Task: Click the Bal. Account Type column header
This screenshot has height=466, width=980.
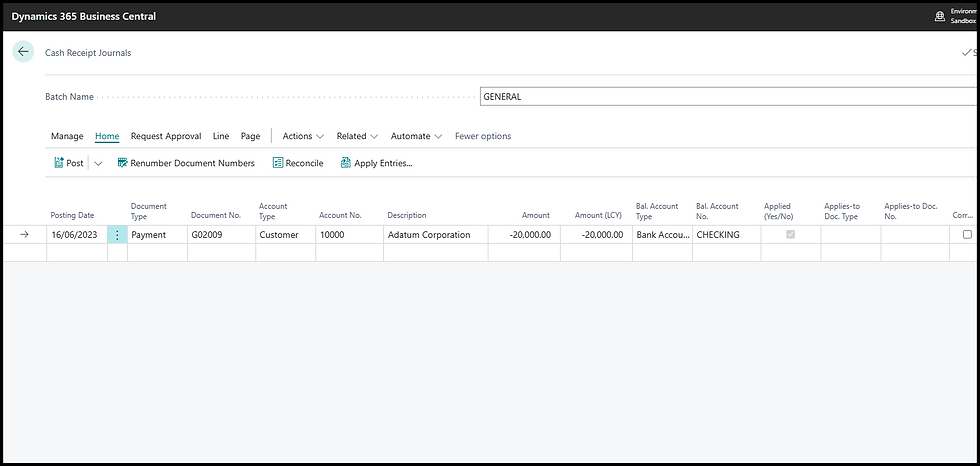Action: coord(658,211)
